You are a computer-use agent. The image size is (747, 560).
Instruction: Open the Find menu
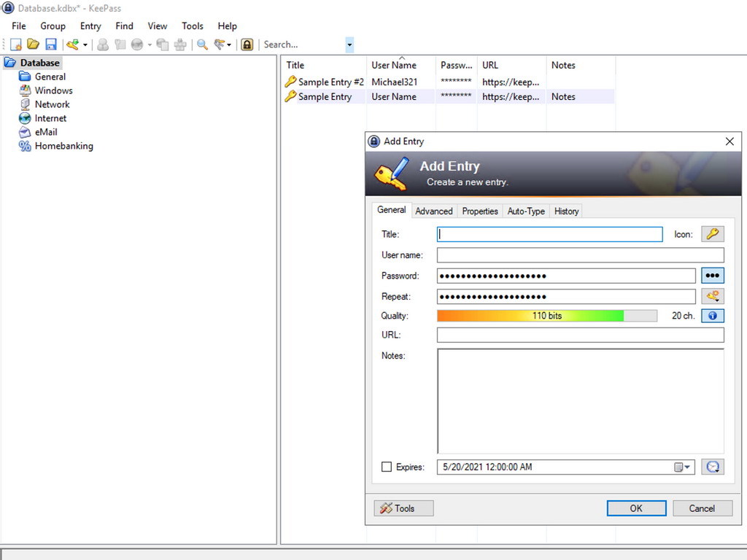(124, 26)
